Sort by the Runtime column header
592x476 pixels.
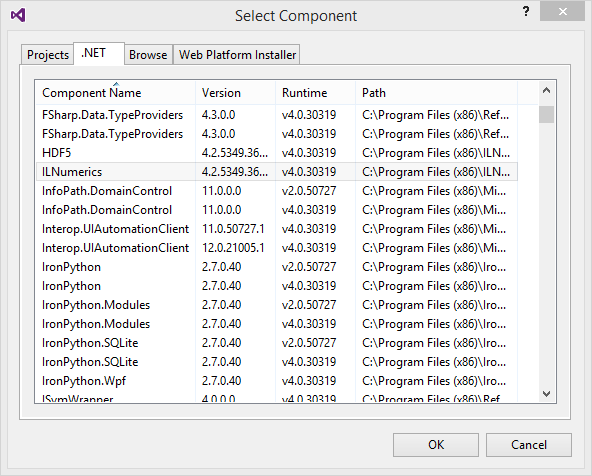coord(316,93)
